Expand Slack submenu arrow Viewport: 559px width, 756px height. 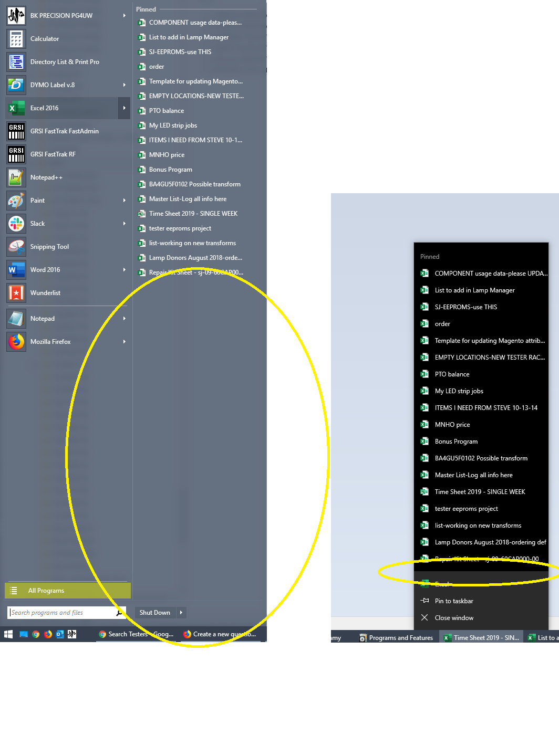(125, 224)
